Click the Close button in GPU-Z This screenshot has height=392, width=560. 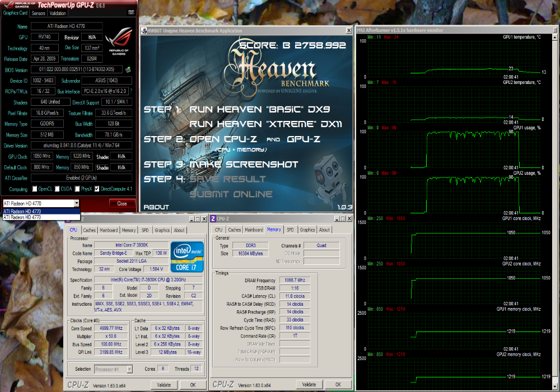[x=122, y=203]
